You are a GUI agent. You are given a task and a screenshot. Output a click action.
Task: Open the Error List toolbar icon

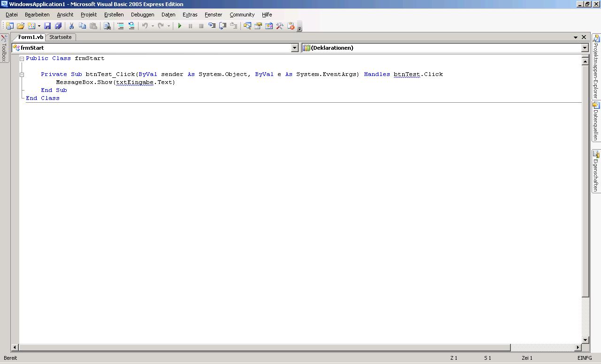291,26
